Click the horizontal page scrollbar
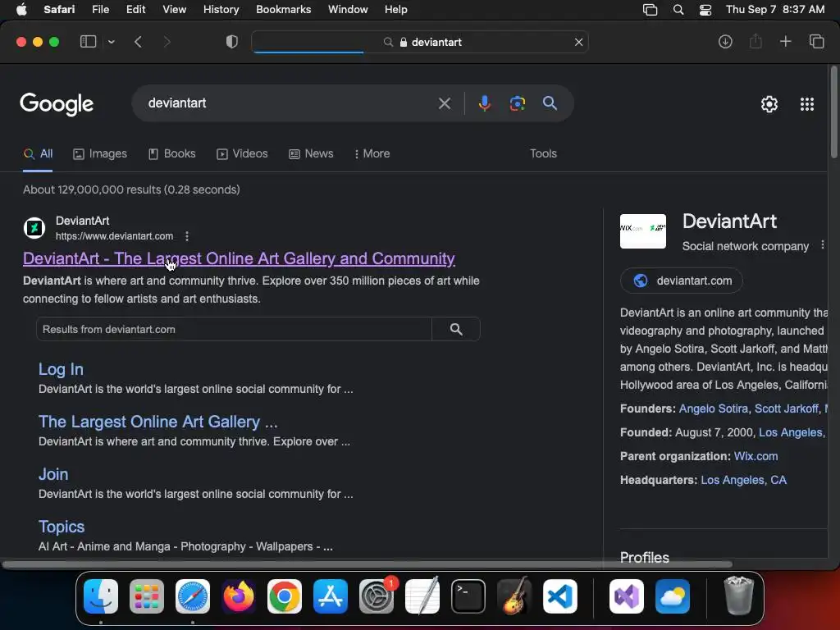The width and height of the screenshot is (840, 630). 367,564
